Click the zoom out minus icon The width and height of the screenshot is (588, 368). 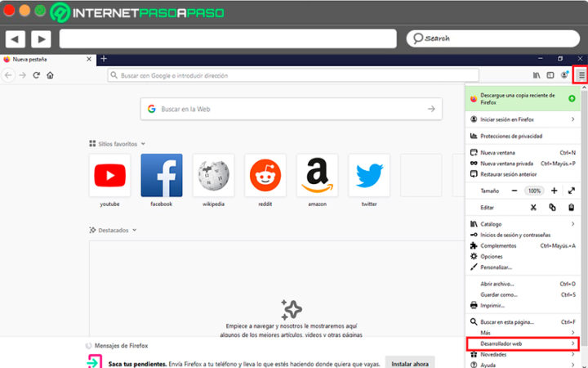tap(514, 191)
